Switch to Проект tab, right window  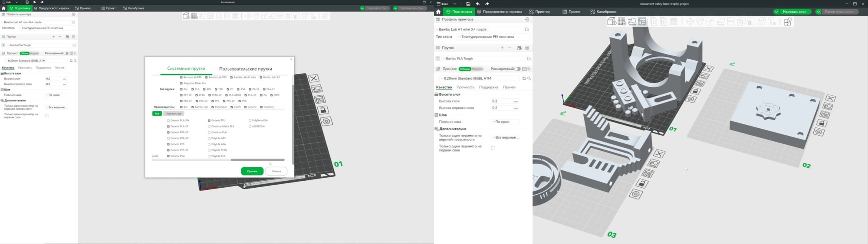click(572, 12)
